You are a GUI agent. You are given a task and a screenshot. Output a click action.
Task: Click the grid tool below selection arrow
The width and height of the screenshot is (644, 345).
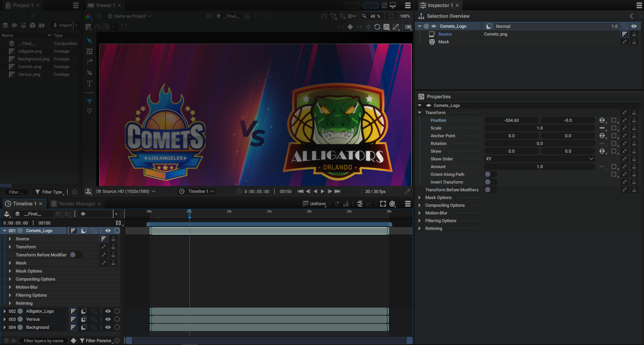(90, 51)
